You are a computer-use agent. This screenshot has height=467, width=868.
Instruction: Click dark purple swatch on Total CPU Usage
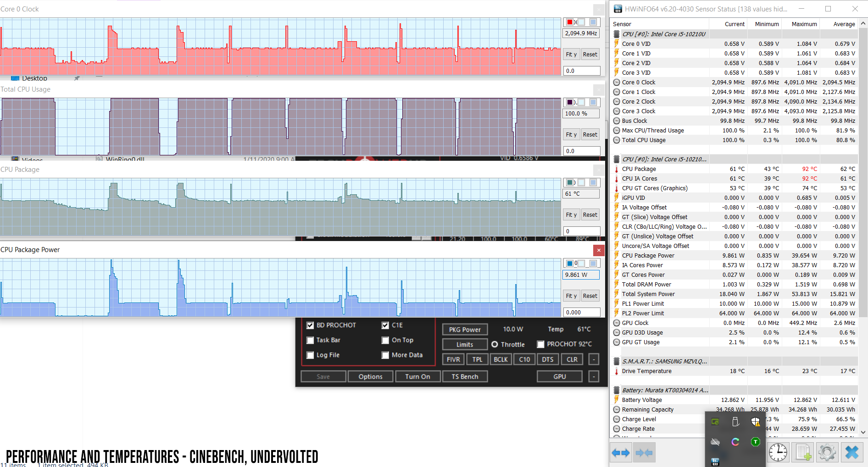click(569, 102)
